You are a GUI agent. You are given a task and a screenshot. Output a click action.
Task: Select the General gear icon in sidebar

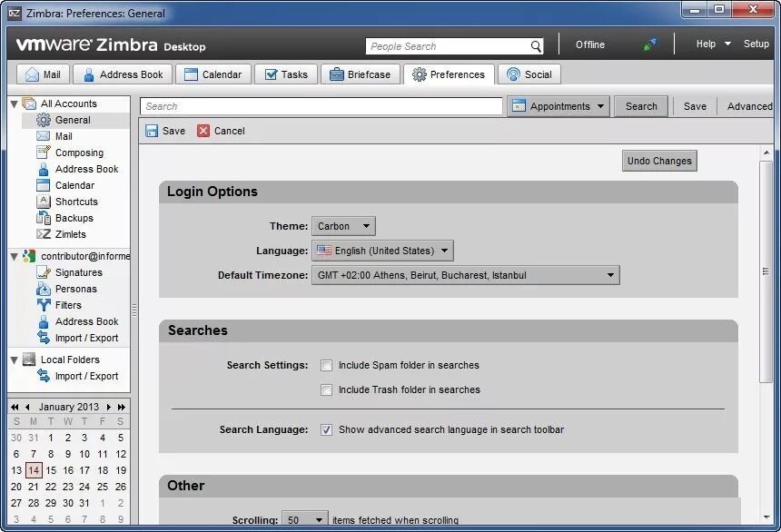coord(44,120)
